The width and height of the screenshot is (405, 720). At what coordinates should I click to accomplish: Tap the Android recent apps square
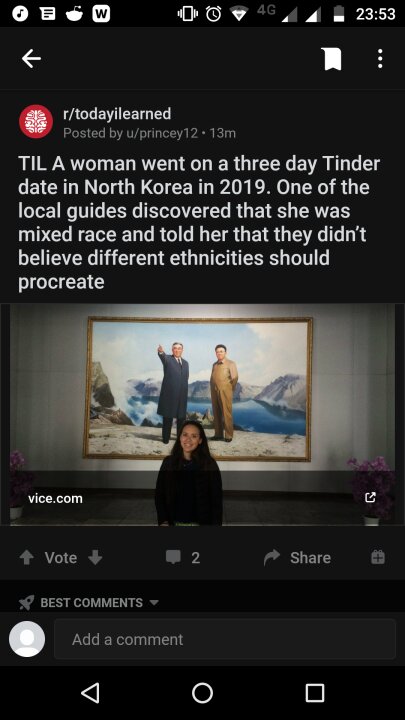click(x=315, y=692)
